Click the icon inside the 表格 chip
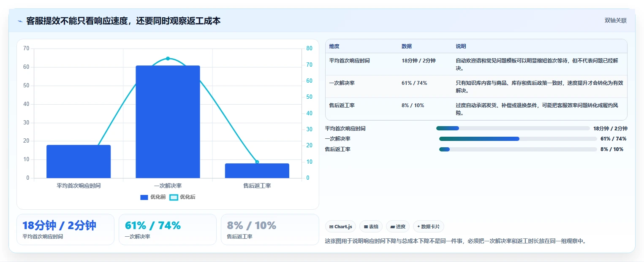Image resolution: width=644 pixels, height=262 pixels. click(x=366, y=227)
